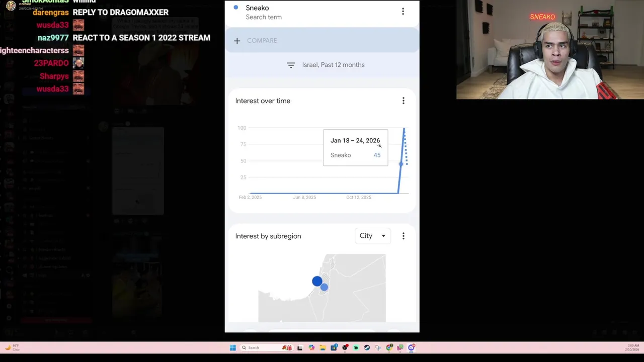644x362 pixels.
Task: Click the emote next to Sharpys
Action: click(78, 76)
